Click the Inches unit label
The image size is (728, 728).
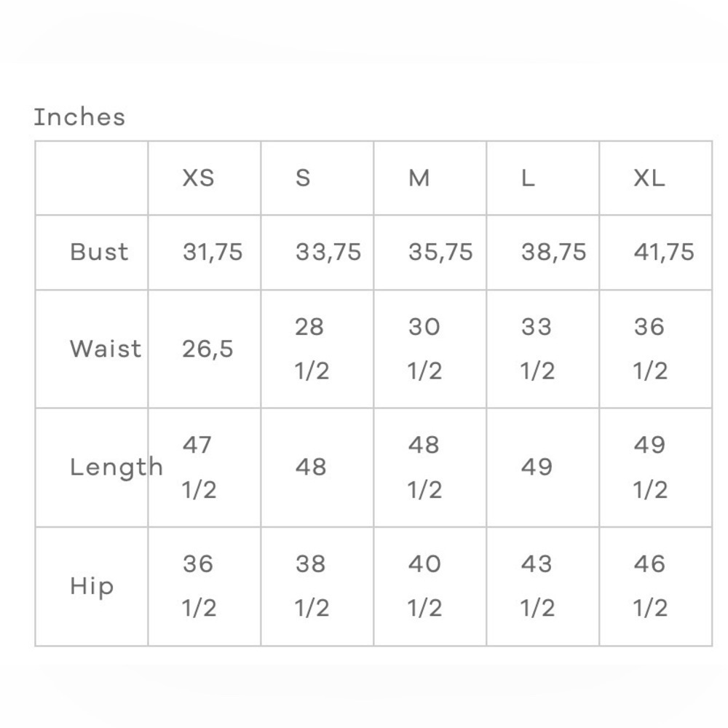coord(79,116)
